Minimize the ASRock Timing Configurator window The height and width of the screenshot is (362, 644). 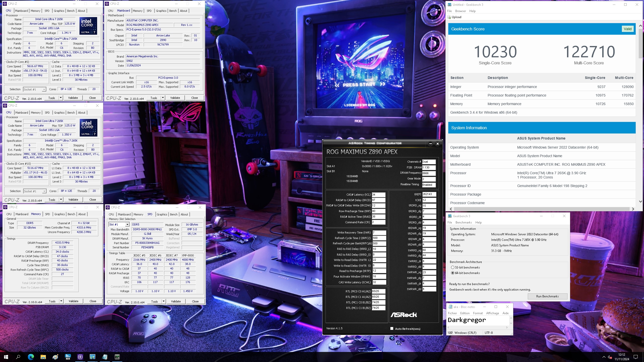(430, 144)
